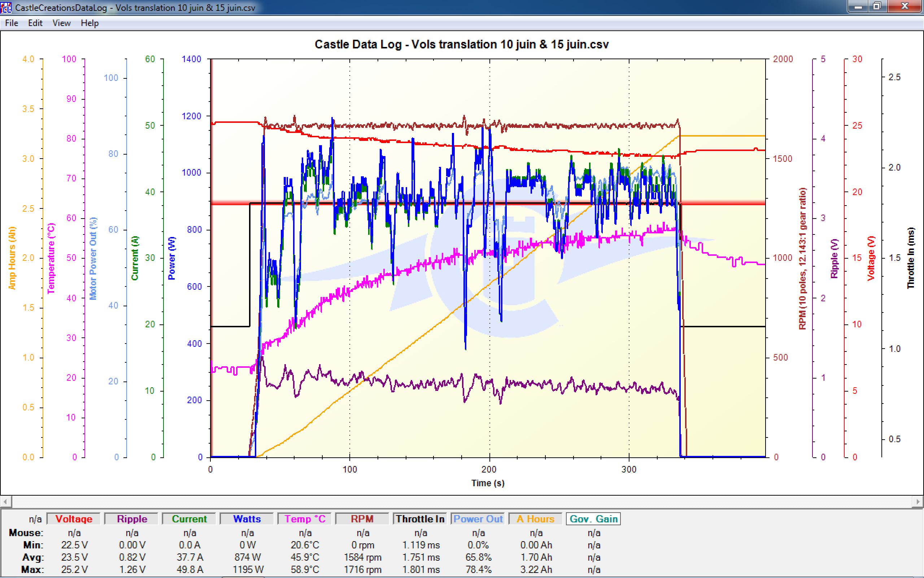924x578 pixels.
Task: Click the Min row label
Action: click(33, 545)
